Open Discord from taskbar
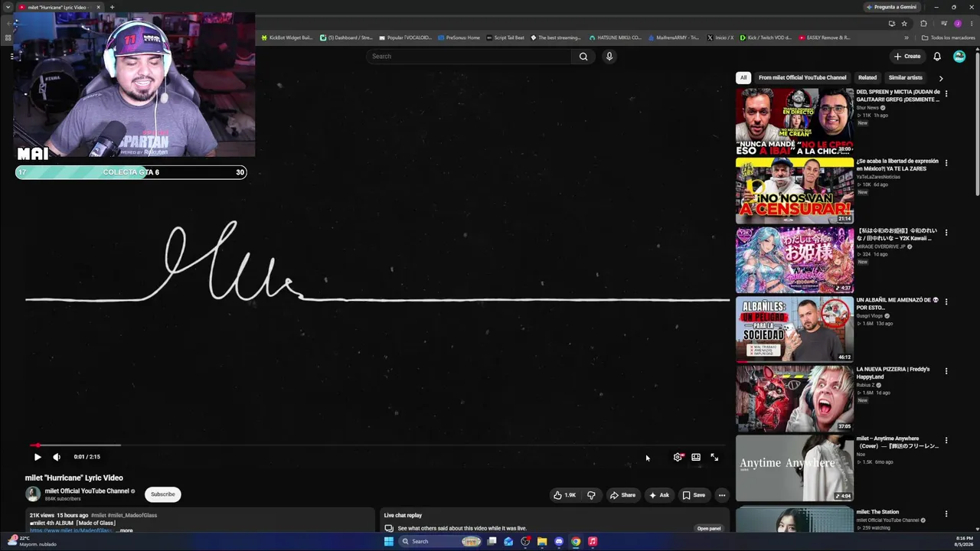 [559, 541]
